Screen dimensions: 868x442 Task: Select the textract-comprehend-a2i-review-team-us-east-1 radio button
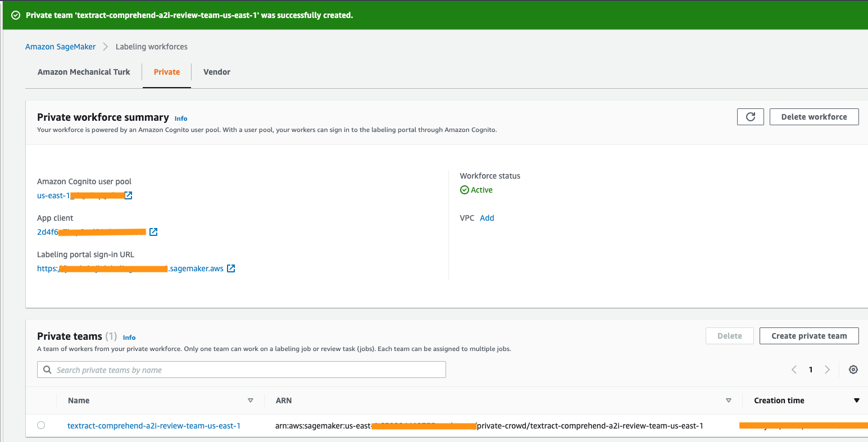pyautogui.click(x=41, y=425)
